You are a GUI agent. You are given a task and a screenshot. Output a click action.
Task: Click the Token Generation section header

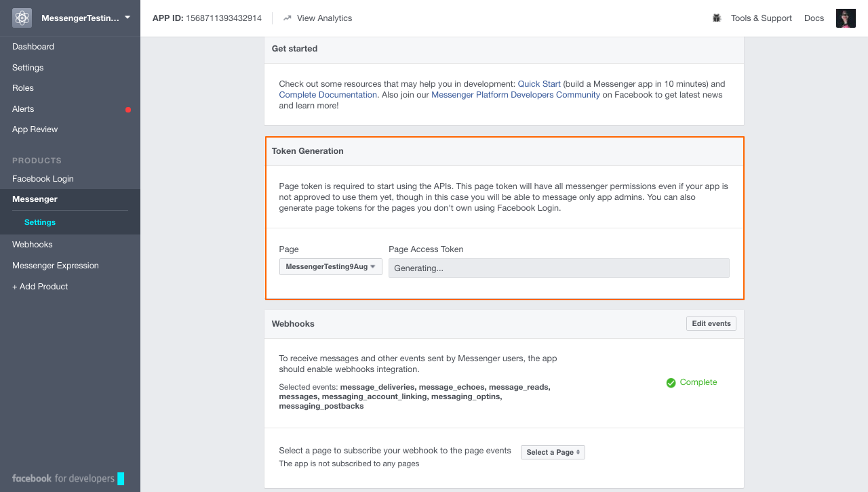[505, 151]
